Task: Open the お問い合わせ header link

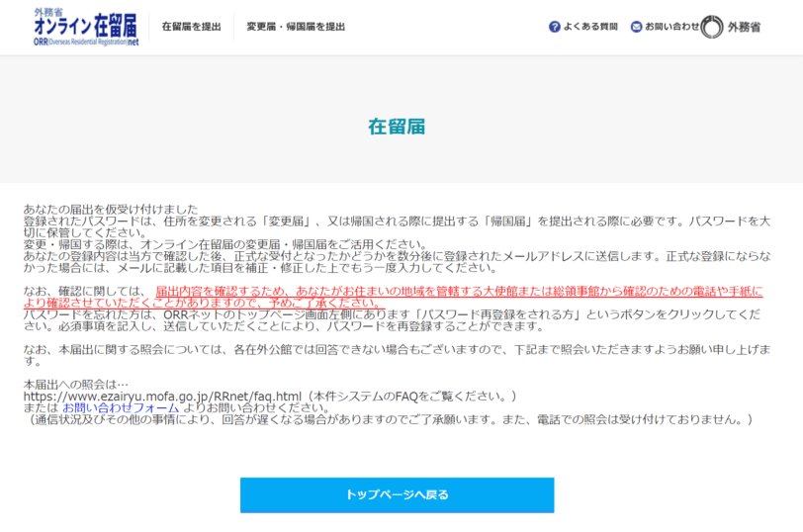Action: point(671,27)
